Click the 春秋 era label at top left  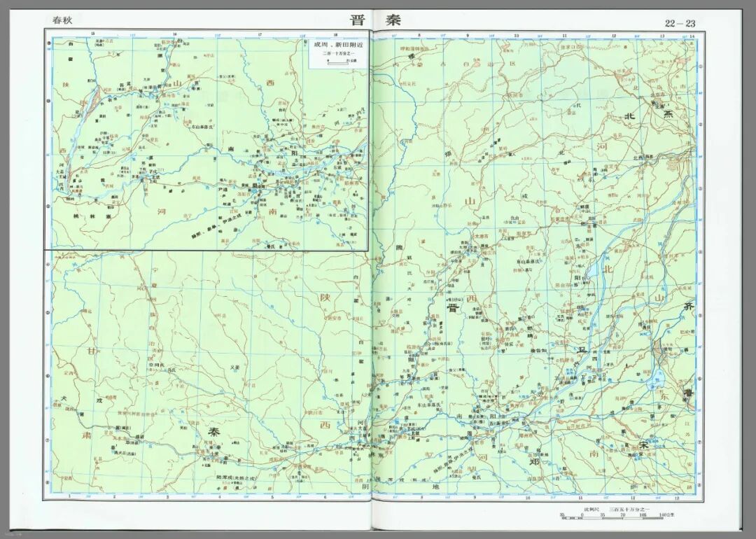pyautogui.click(x=62, y=20)
